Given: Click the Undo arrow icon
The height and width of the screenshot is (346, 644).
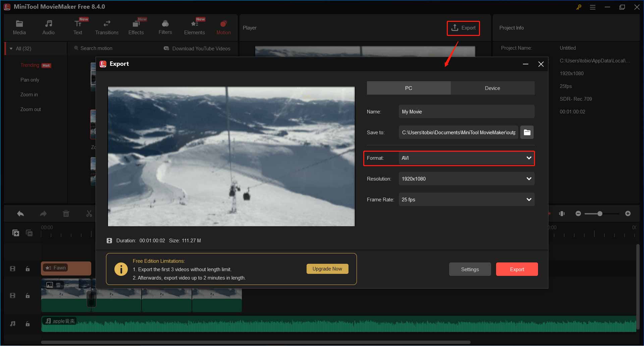Looking at the screenshot, I should (20, 213).
